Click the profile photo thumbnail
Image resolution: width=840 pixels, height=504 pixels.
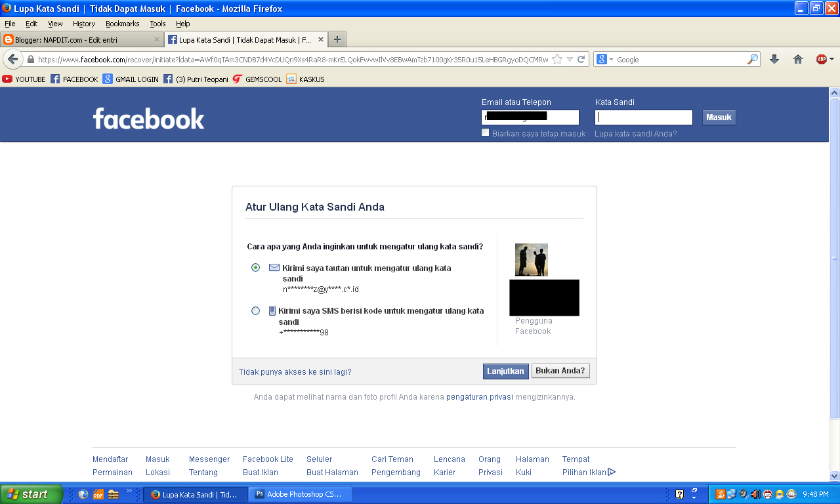532,260
